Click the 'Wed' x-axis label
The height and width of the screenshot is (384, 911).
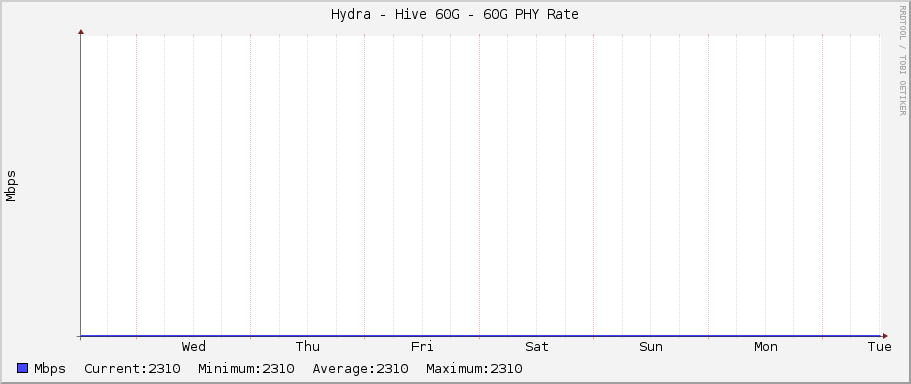click(x=193, y=347)
